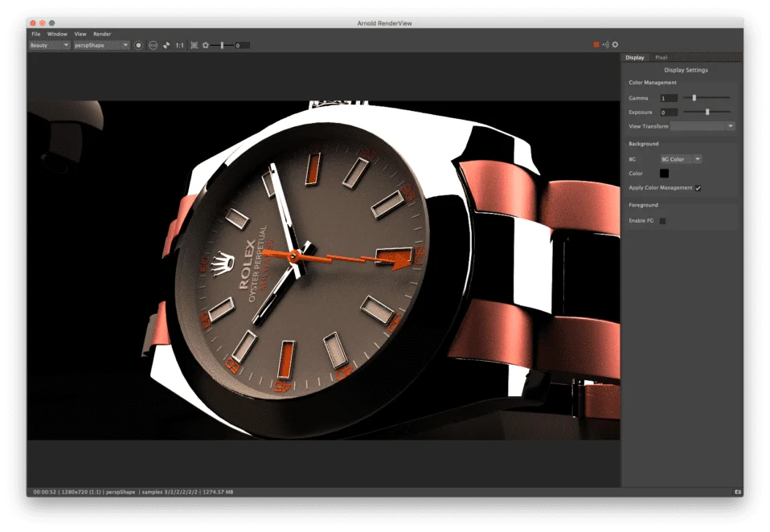Click the toolbar value field showing 0

[242, 45]
